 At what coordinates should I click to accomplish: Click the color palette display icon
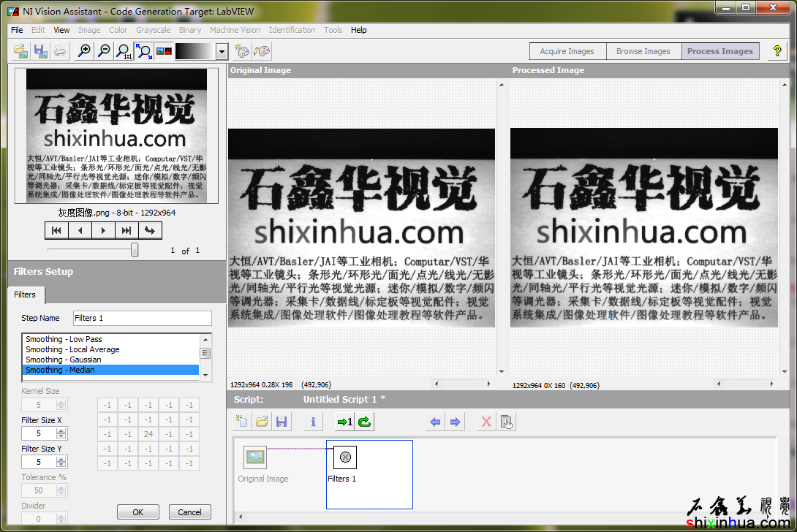click(x=164, y=51)
